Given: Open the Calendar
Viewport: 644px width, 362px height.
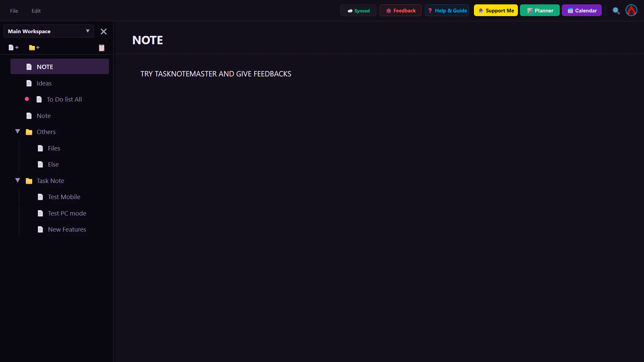Looking at the screenshot, I should point(582,10).
